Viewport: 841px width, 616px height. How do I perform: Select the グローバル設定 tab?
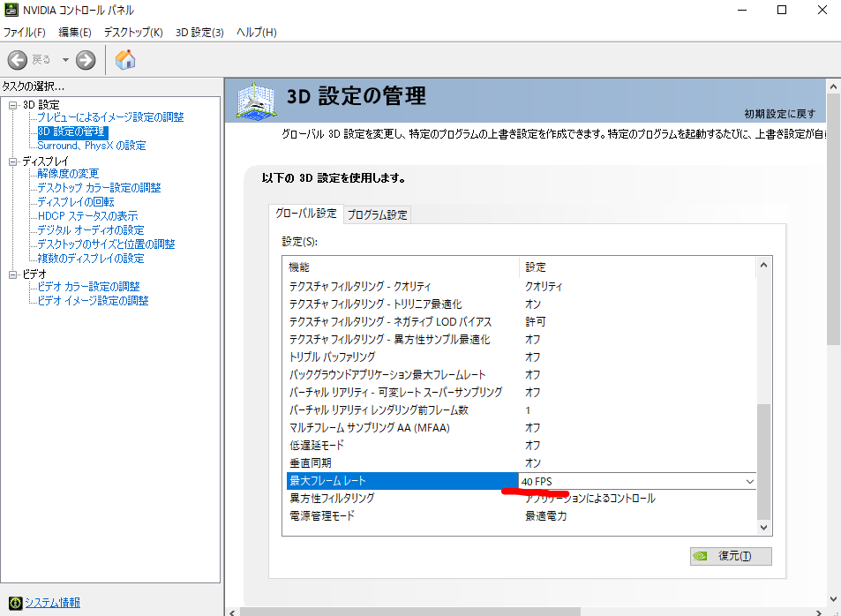point(305,213)
